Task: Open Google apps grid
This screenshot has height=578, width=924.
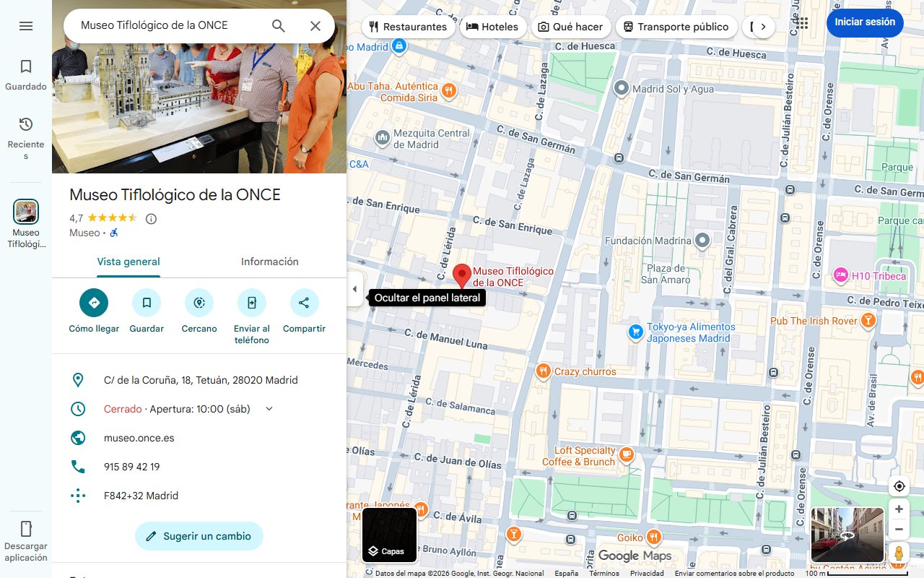Action: [x=802, y=23]
